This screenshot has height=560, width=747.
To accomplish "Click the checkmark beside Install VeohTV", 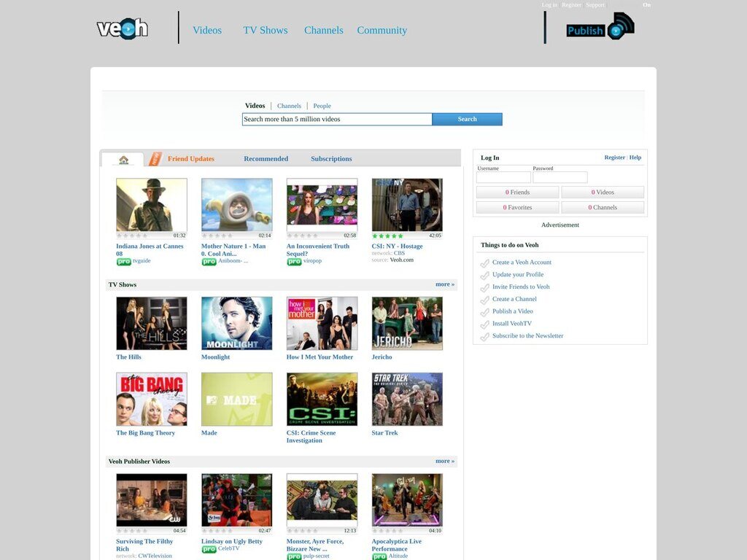I will 484,324.
